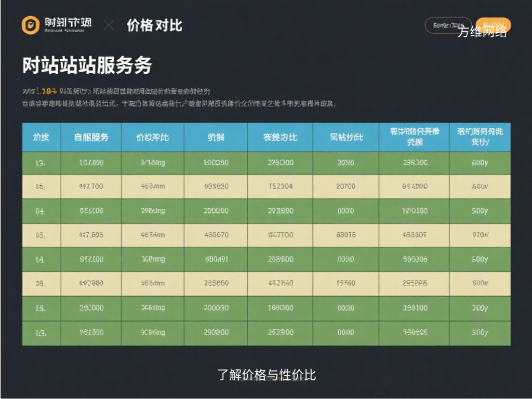Select the first green header cell in the table

42,137
